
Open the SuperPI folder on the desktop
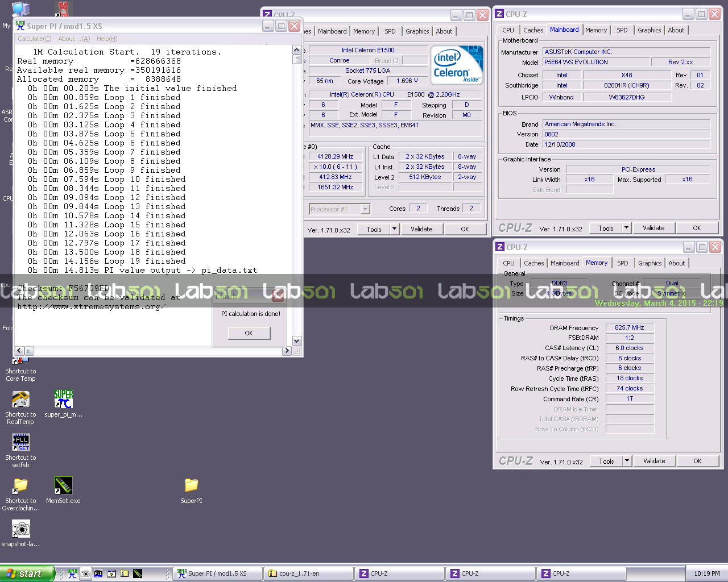coord(191,485)
